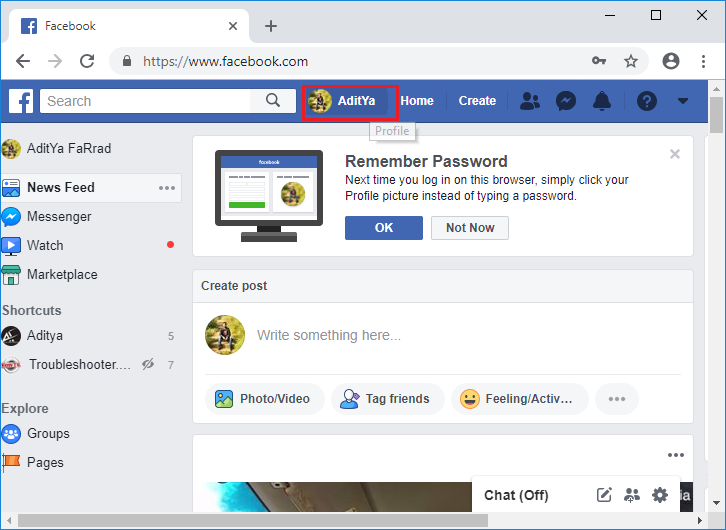
Task: Click the site lock icon
Action: [127, 61]
